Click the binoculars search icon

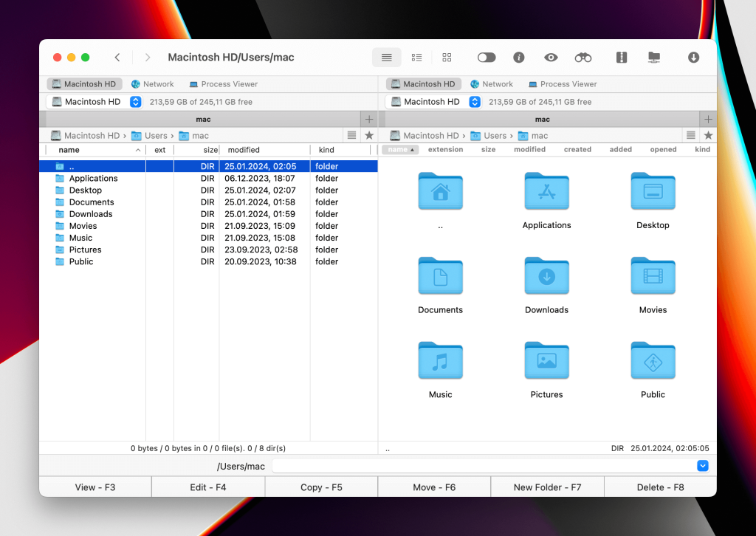pyautogui.click(x=583, y=58)
